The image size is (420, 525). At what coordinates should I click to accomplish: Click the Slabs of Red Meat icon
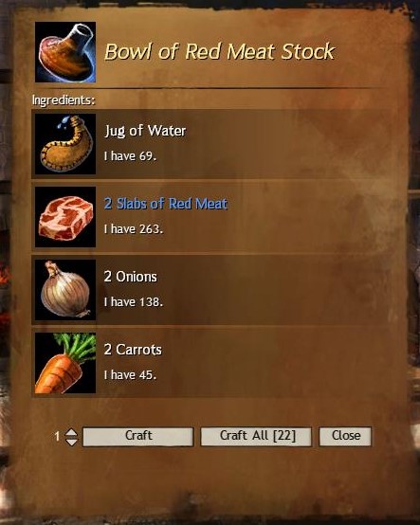coord(65,217)
